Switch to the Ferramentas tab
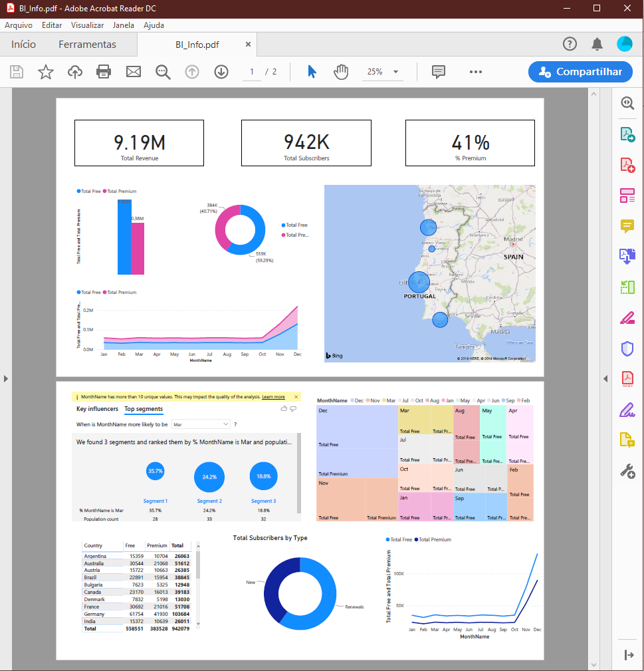The width and height of the screenshot is (644, 671). 87,45
